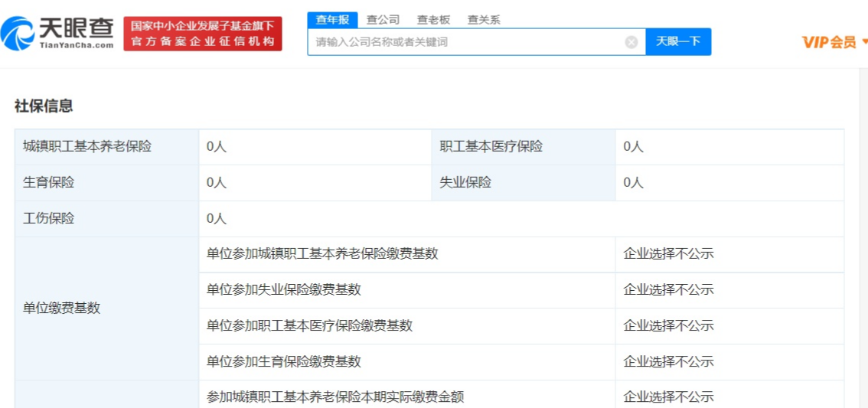Image resolution: width=868 pixels, height=408 pixels.
Task: Clear the search box with the X icon
Action: [x=631, y=42]
